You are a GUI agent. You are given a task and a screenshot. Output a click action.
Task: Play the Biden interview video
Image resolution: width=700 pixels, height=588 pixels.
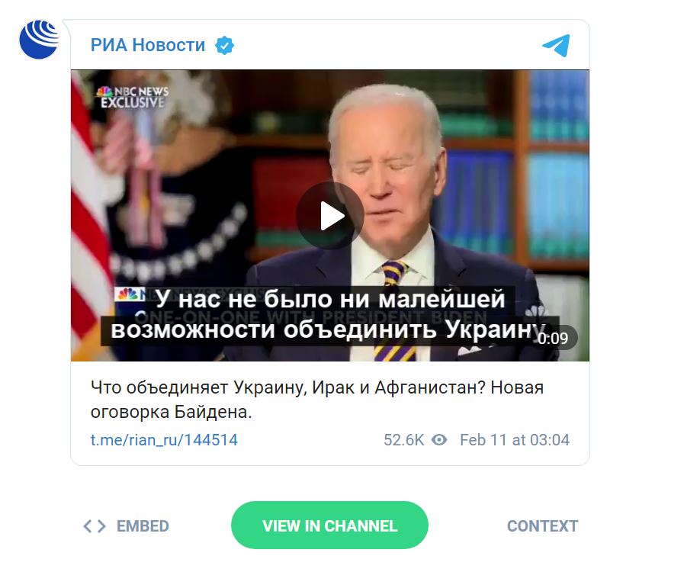(330, 216)
